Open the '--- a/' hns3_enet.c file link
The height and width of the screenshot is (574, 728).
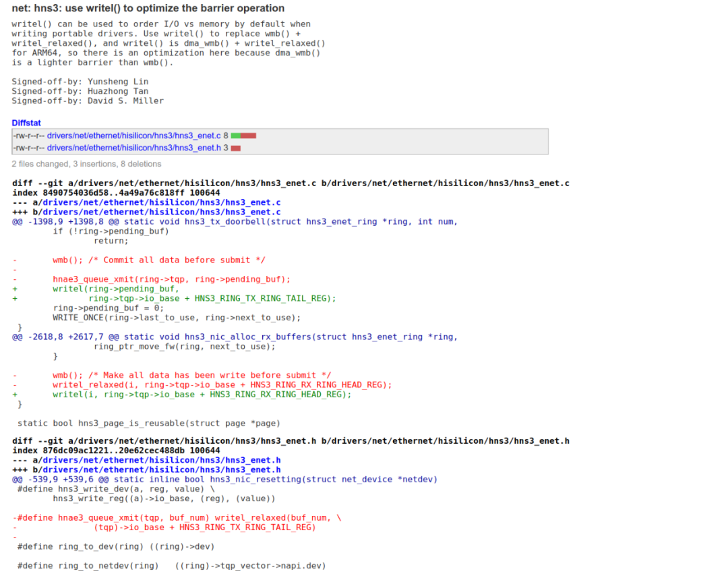(x=162, y=202)
